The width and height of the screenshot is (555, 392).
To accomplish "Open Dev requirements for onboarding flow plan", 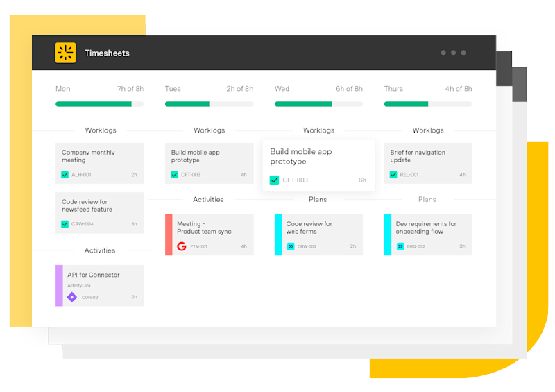I will 428,235.
